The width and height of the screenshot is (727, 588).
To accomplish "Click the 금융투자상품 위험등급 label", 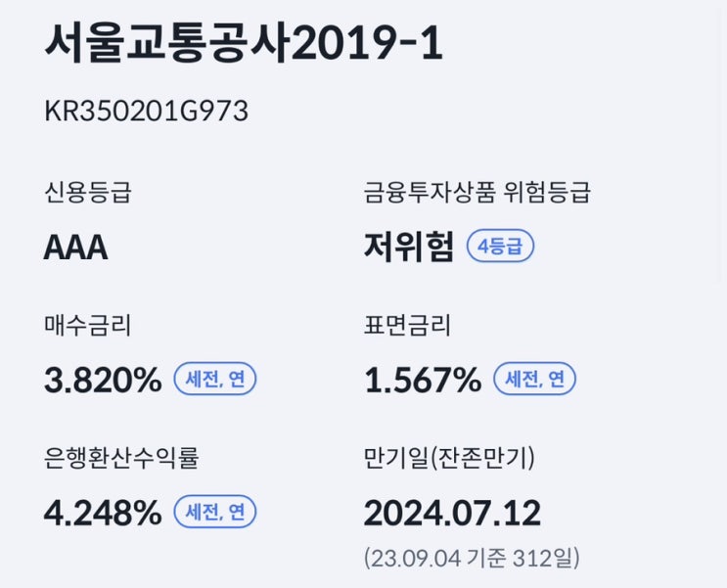I will click(477, 192).
